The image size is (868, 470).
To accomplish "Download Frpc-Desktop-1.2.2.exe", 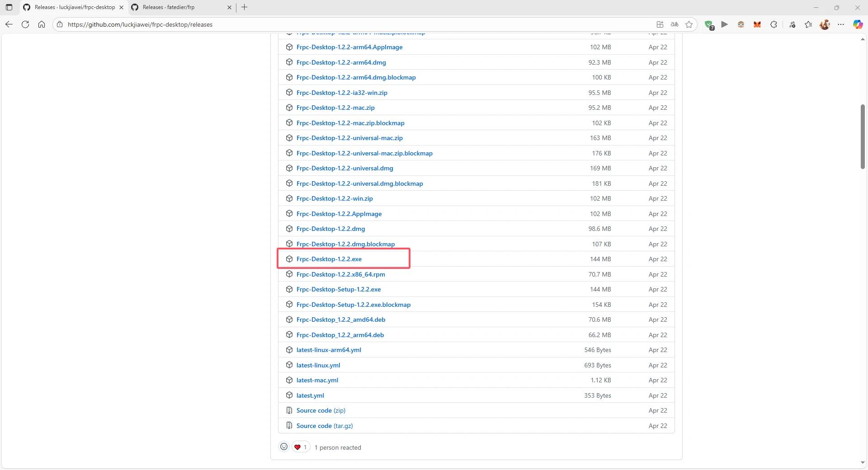I will coord(329,259).
